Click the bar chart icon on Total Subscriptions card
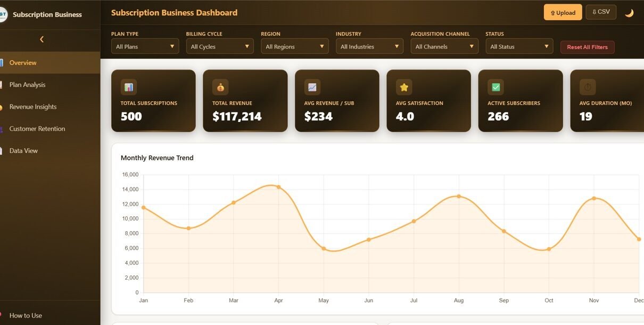The image size is (644, 325). click(129, 87)
